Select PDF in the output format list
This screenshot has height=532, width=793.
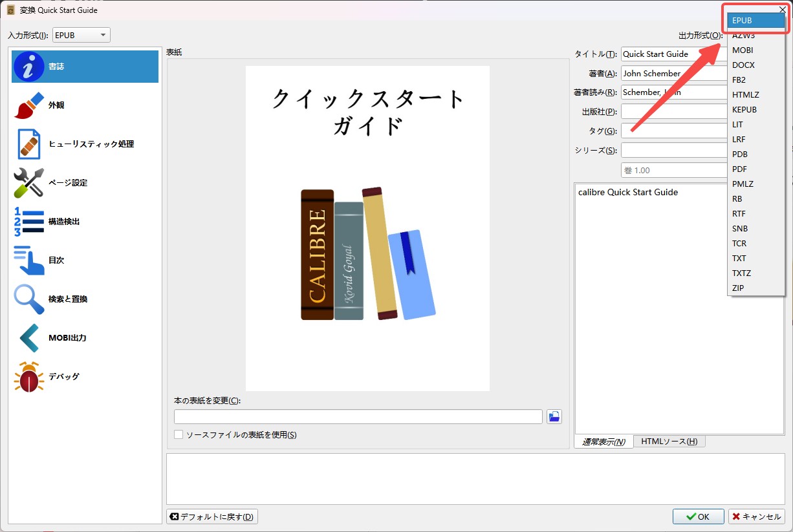(x=756, y=169)
